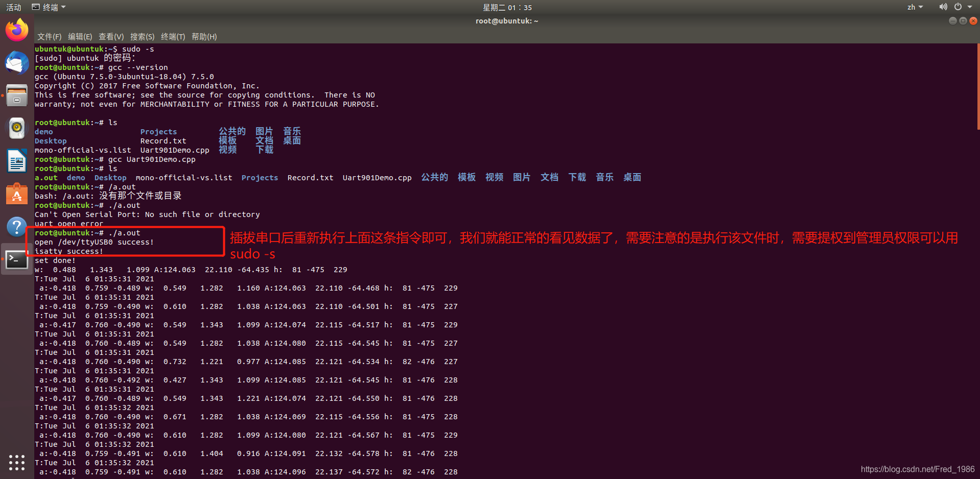Open Thunderbird mail from the dock
This screenshot has height=479, width=980.
click(x=17, y=63)
